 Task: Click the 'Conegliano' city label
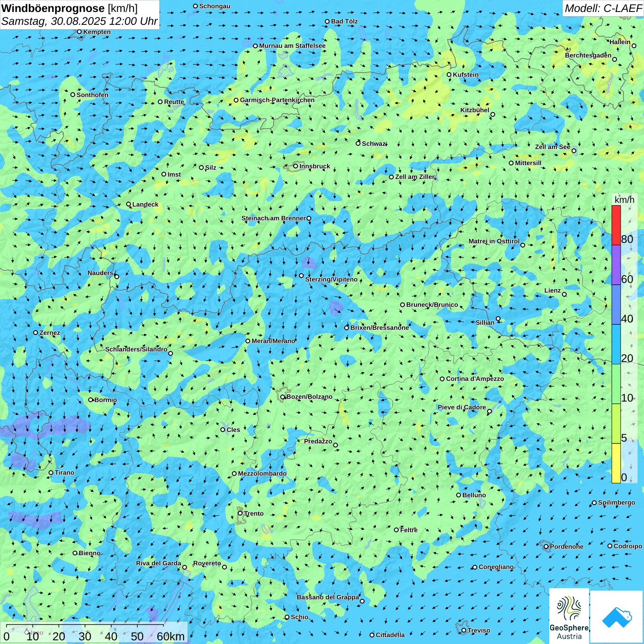click(x=496, y=567)
